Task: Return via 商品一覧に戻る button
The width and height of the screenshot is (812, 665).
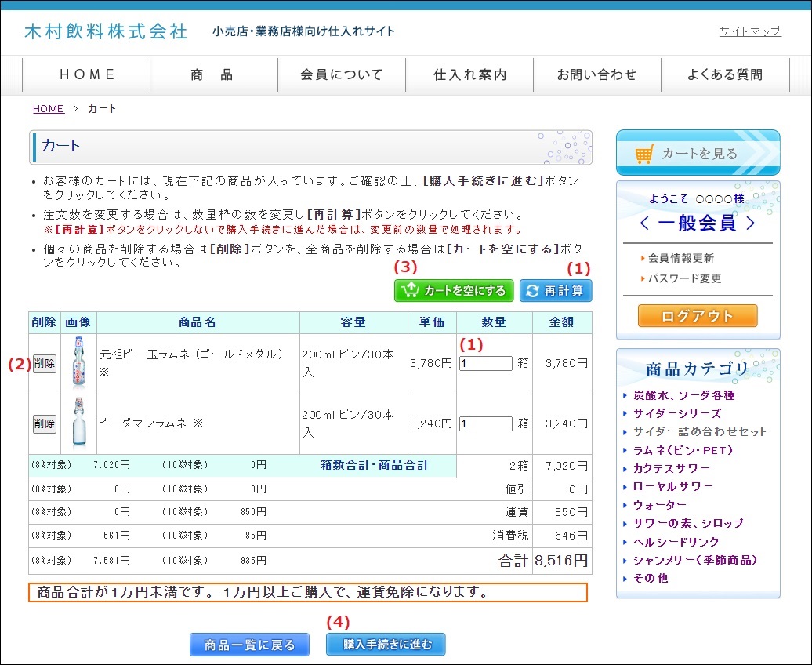Action: 250,645
